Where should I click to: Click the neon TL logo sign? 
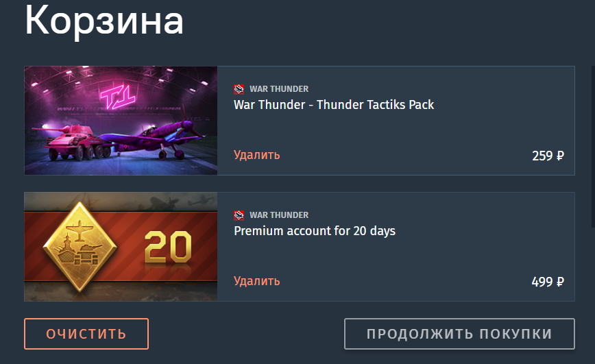click(x=117, y=97)
